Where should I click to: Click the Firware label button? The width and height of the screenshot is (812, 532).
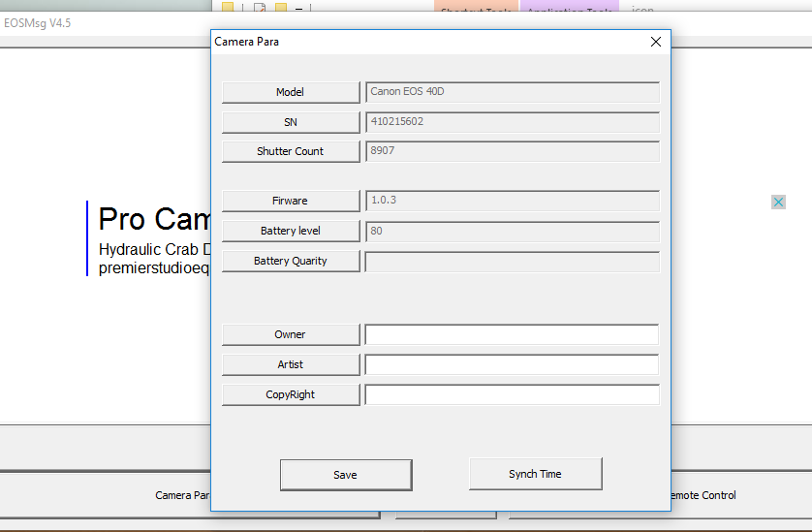291,201
